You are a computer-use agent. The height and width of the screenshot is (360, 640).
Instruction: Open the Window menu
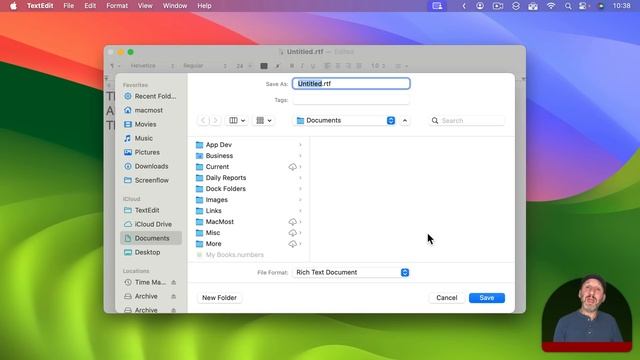pyautogui.click(x=175, y=6)
